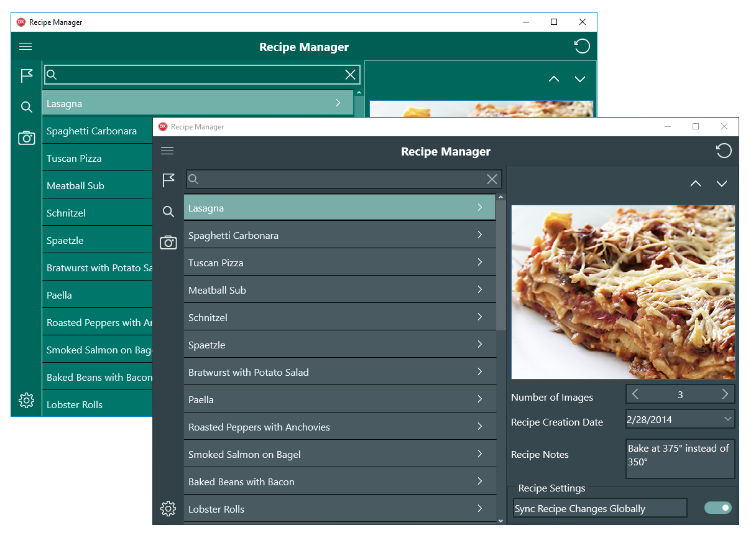Click down arrow in back green window
756x545 pixels.
(x=580, y=79)
